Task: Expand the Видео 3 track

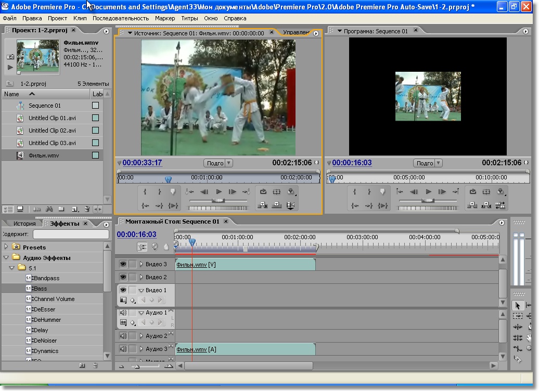Action: (142, 264)
